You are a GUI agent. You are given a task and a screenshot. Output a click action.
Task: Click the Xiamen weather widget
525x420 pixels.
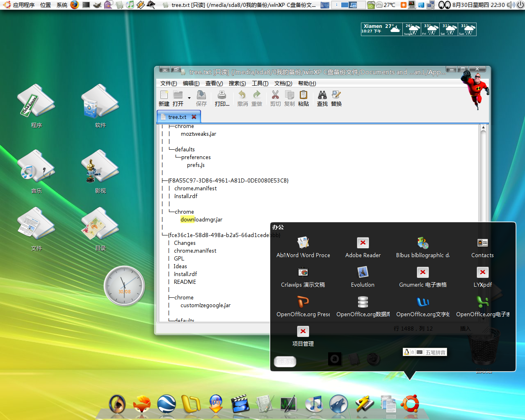pos(418,29)
